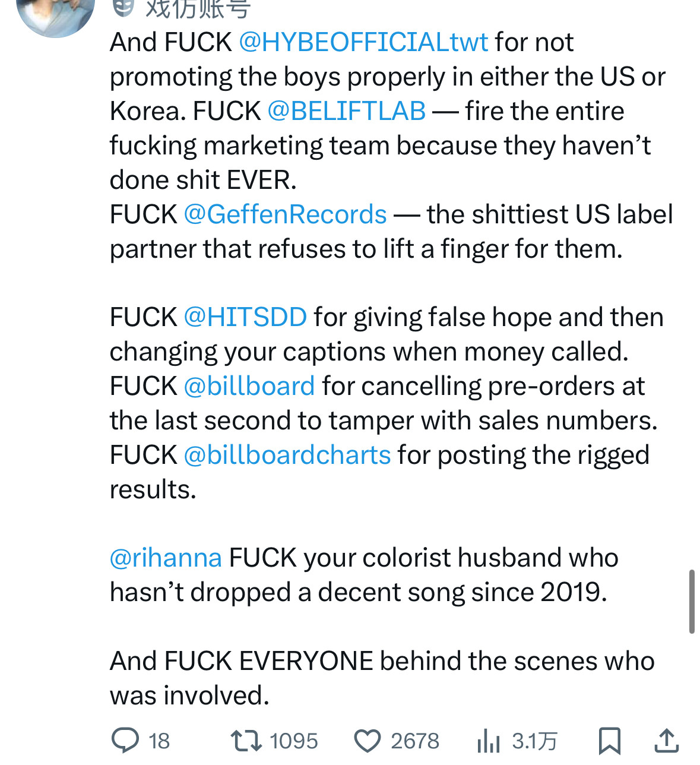Viewport: 700px width, 765px height.
Task: Tap the parody account mask icon
Action: point(123,7)
